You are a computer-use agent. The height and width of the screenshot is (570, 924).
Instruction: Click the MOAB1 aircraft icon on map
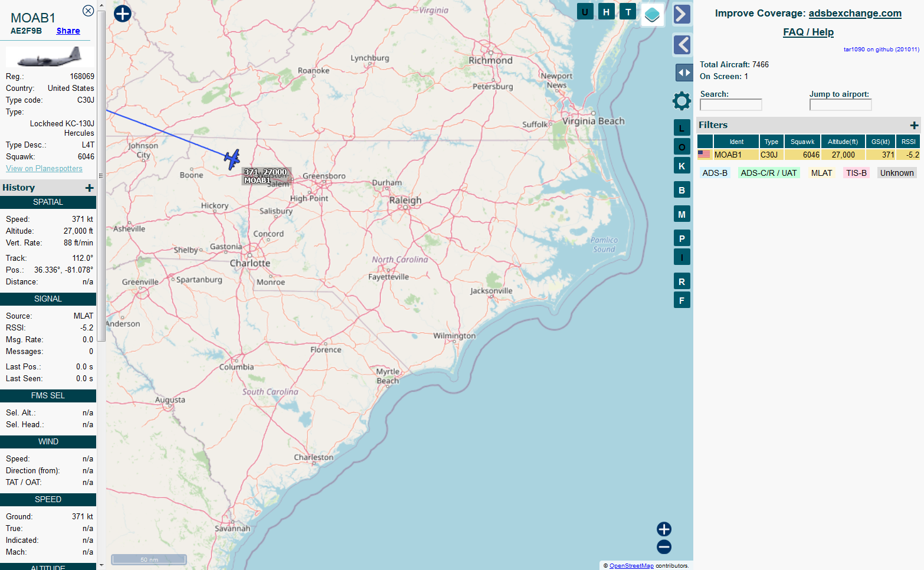(x=232, y=159)
